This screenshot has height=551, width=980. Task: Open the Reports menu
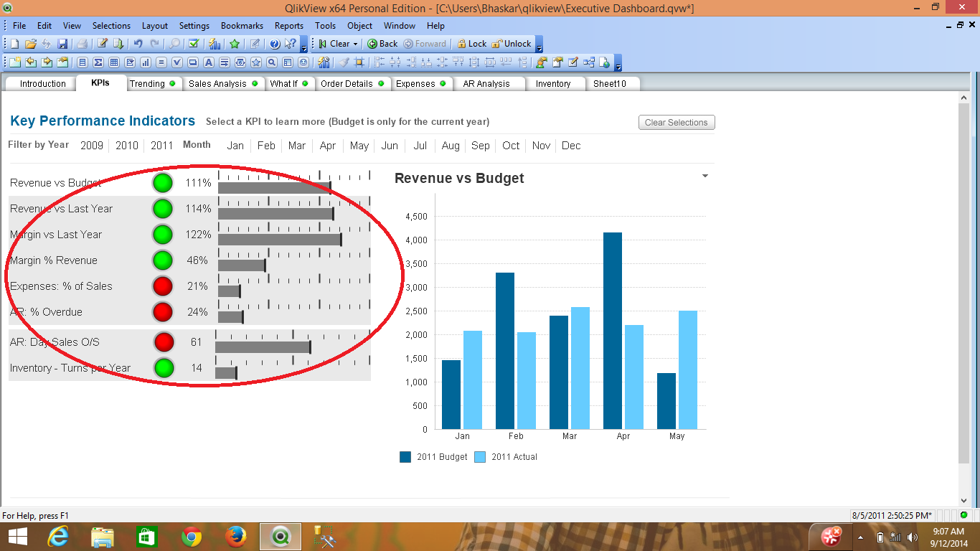(x=289, y=25)
